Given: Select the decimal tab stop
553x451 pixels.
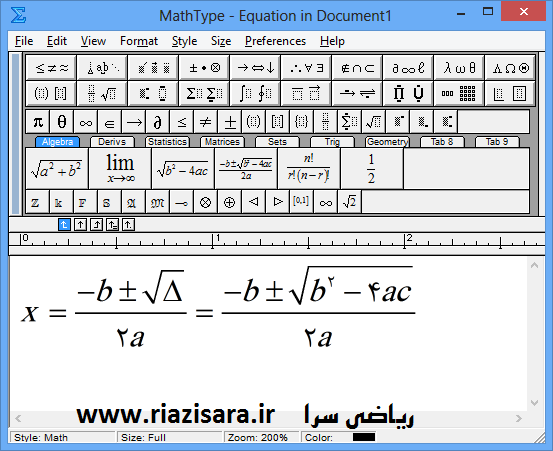Looking at the screenshot, I should (x=128, y=225).
